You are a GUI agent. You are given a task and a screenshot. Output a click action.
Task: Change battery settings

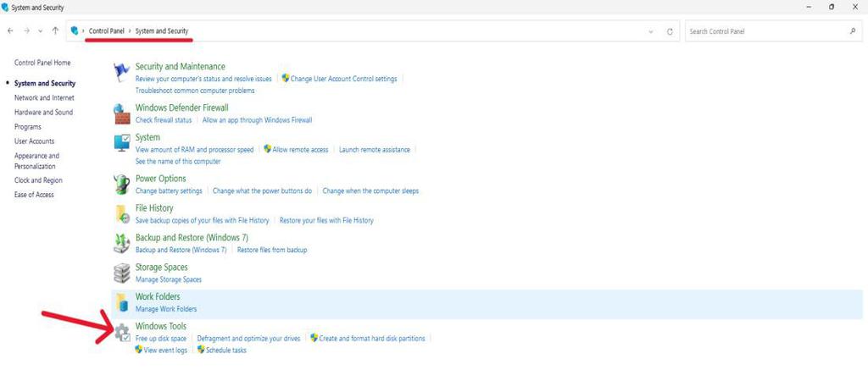pos(169,191)
